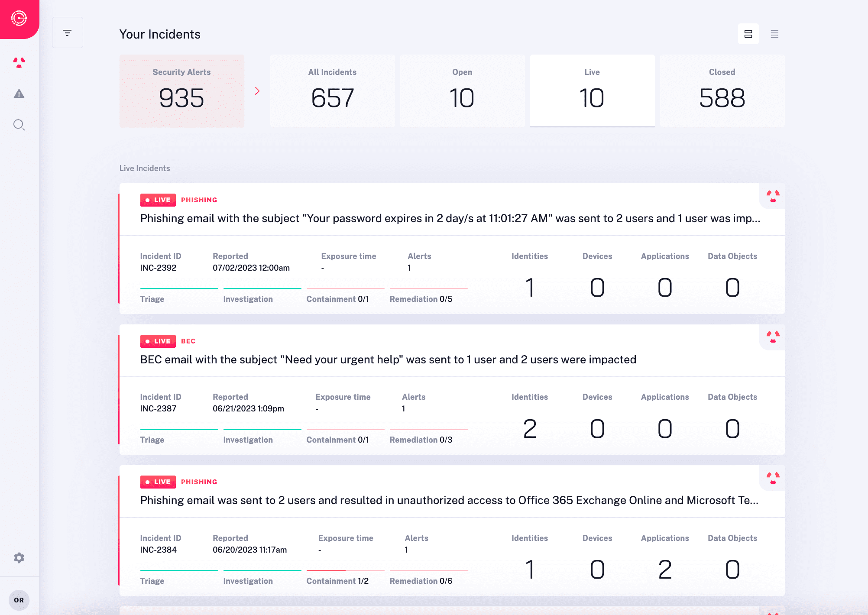Toggle the LIVE badge on INC-2387 BEC

pos(157,341)
